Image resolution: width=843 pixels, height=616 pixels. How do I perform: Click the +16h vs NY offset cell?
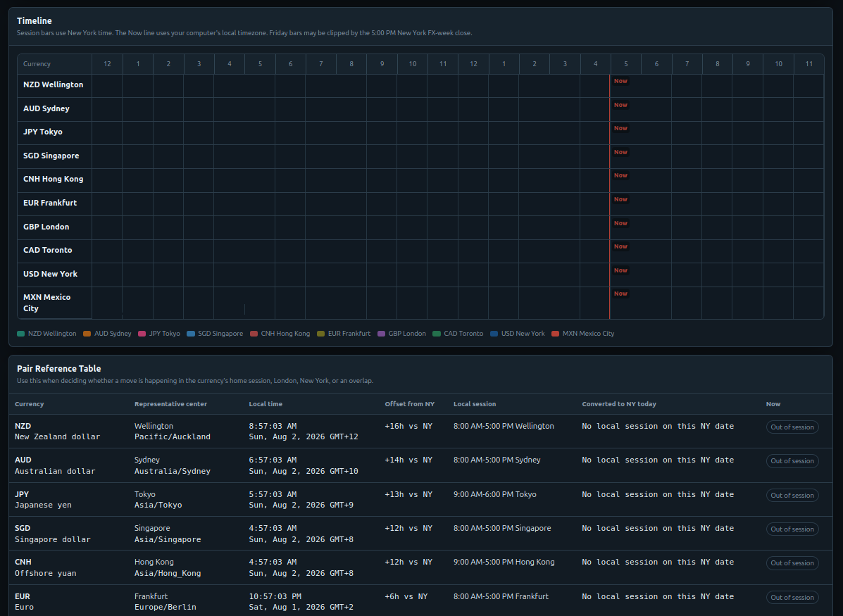click(x=408, y=426)
